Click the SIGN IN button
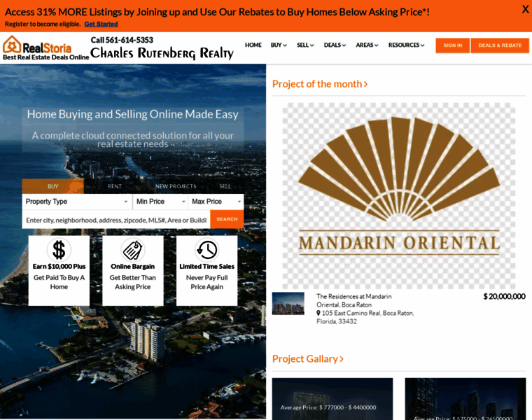 (x=453, y=45)
